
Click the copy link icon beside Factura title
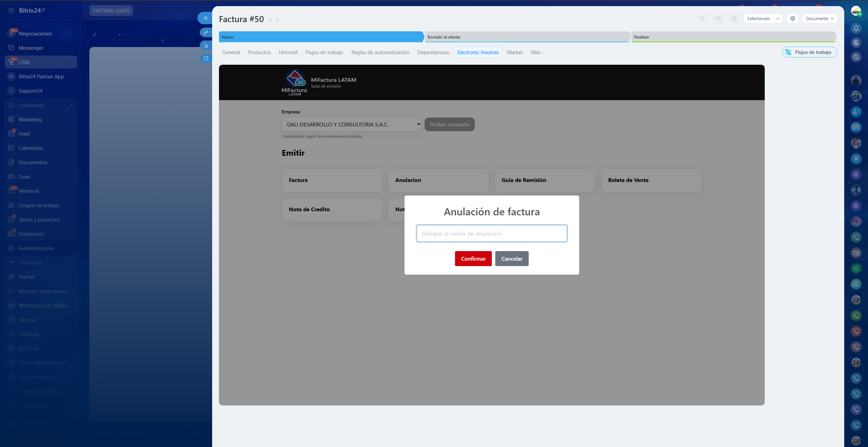click(x=277, y=20)
